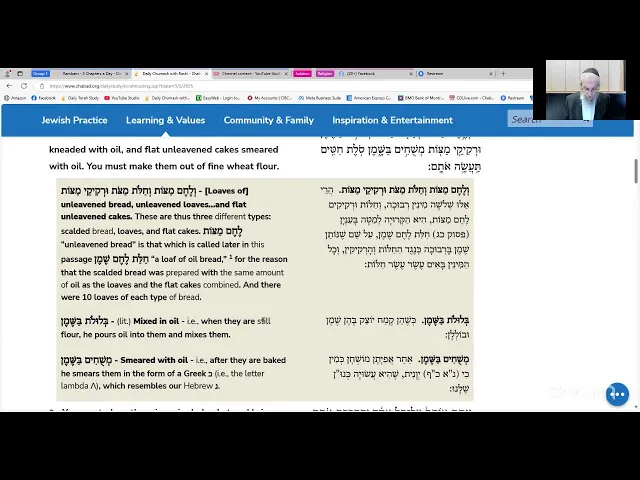This screenshot has width=640, height=480.
Task: Expand the Judaism tab group
Action: (302, 74)
